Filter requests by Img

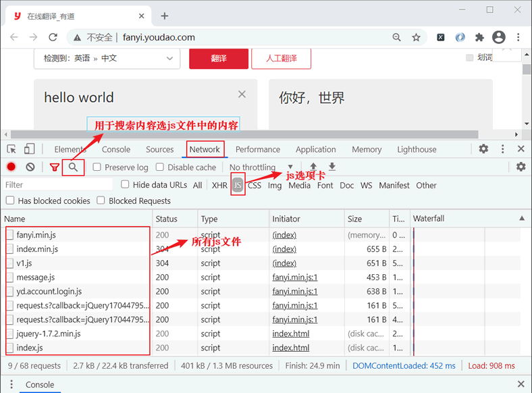click(275, 185)
